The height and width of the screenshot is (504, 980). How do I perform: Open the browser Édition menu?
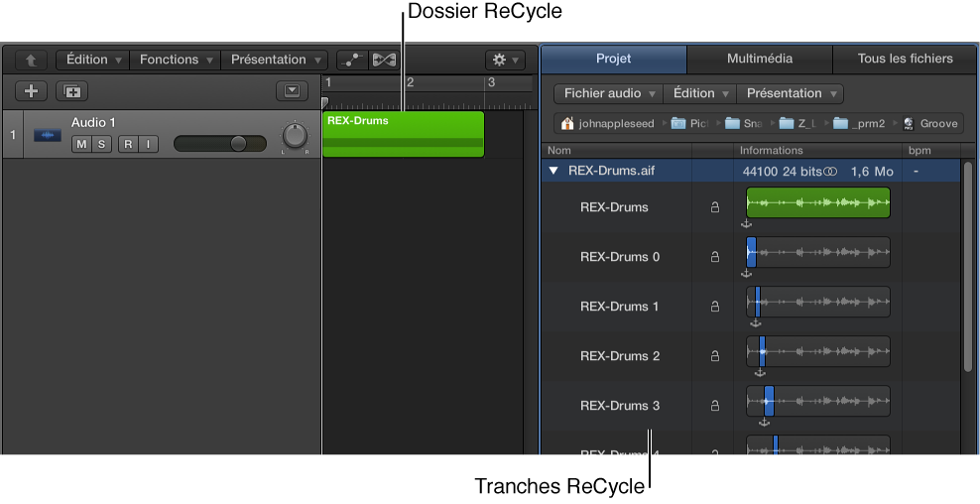click(x=700, y=94)
